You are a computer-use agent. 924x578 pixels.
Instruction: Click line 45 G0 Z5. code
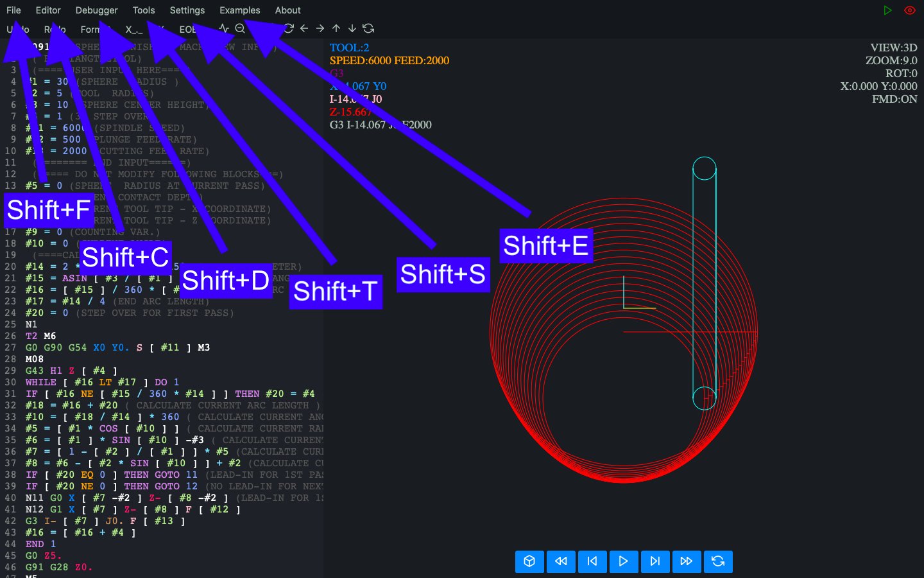point(44,556)
